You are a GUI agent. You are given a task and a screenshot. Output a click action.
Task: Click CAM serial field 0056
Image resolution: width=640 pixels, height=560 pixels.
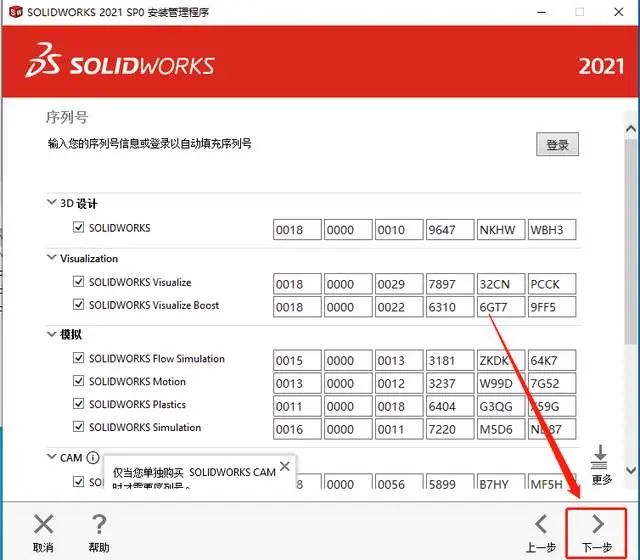coord(399,482)
